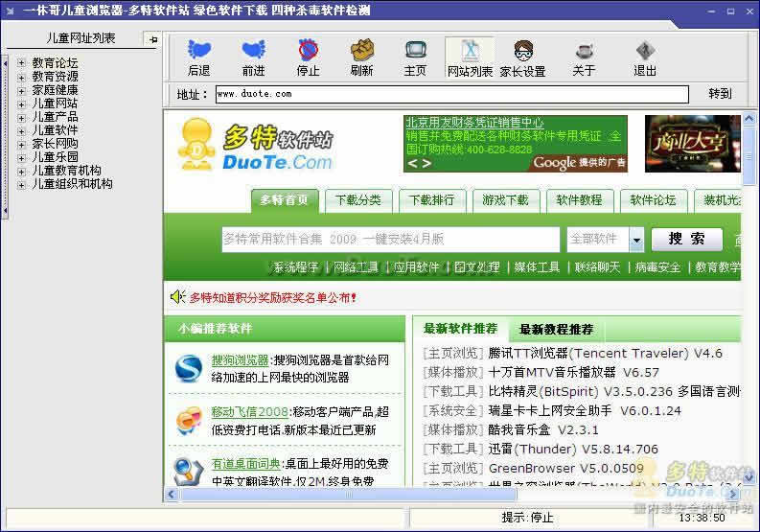Click the 搜 索 search button

point(687,239)
